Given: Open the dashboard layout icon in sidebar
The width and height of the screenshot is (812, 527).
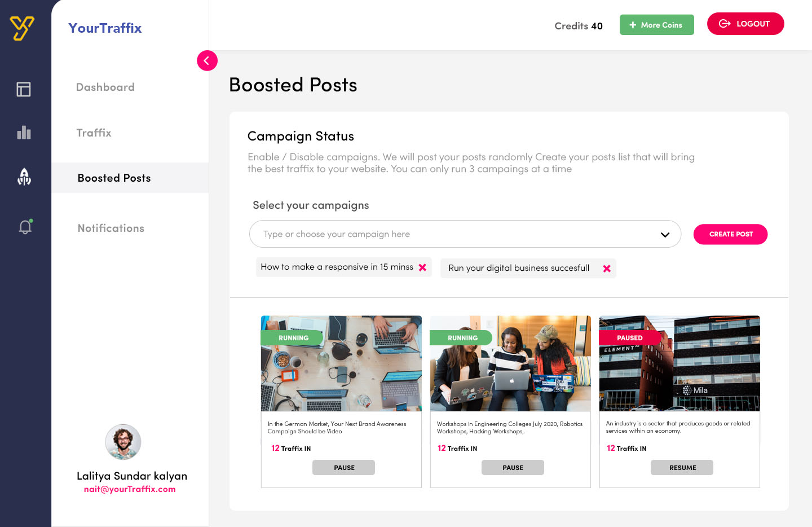Looking at the screenshot, I should tap(24, 89).
